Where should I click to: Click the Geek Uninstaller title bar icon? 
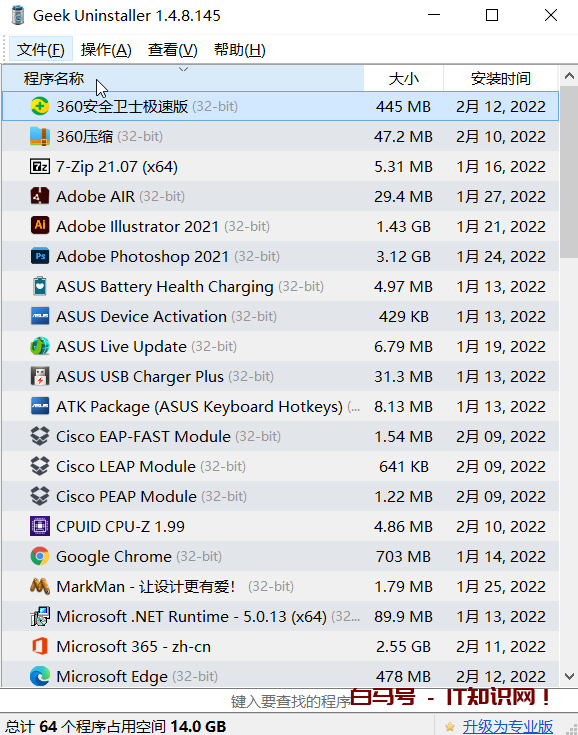point(18,15)
